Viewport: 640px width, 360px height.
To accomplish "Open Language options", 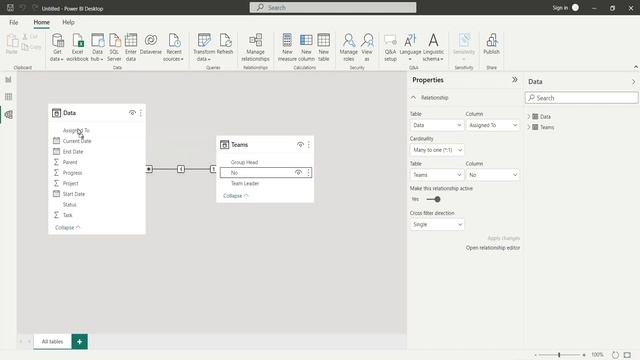I will [x=410, y=47].
